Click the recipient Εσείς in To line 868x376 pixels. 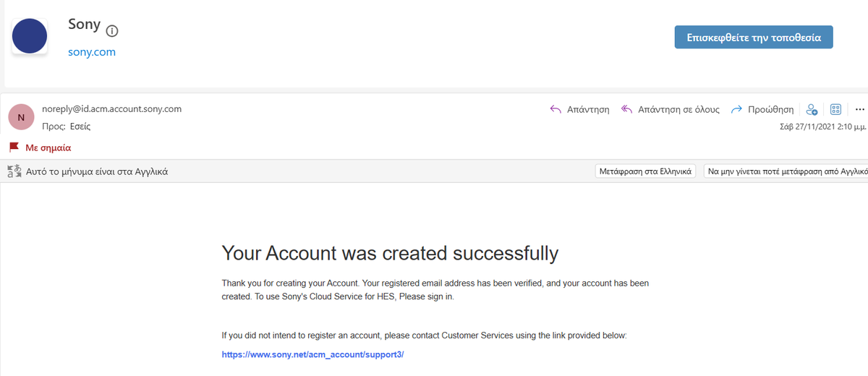tap(80, 126)
